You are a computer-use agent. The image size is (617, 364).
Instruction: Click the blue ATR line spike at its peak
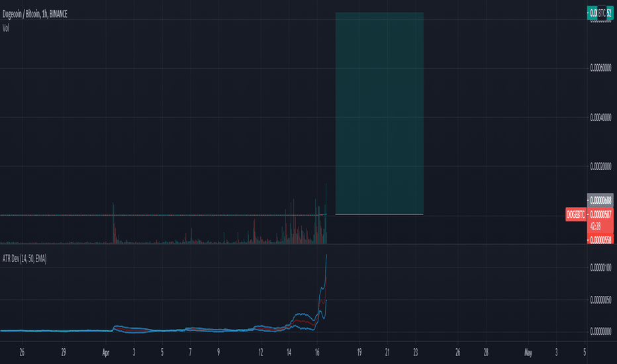326,255
